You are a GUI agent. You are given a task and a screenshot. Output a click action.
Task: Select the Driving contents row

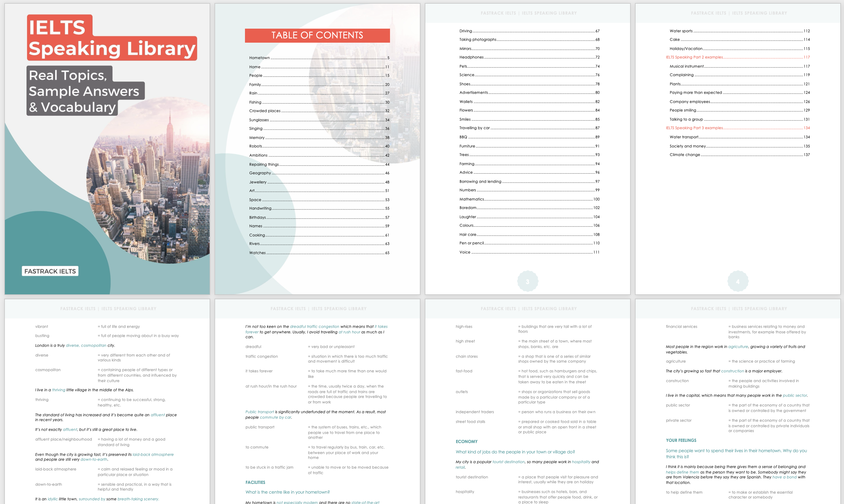tap(529, 31)
